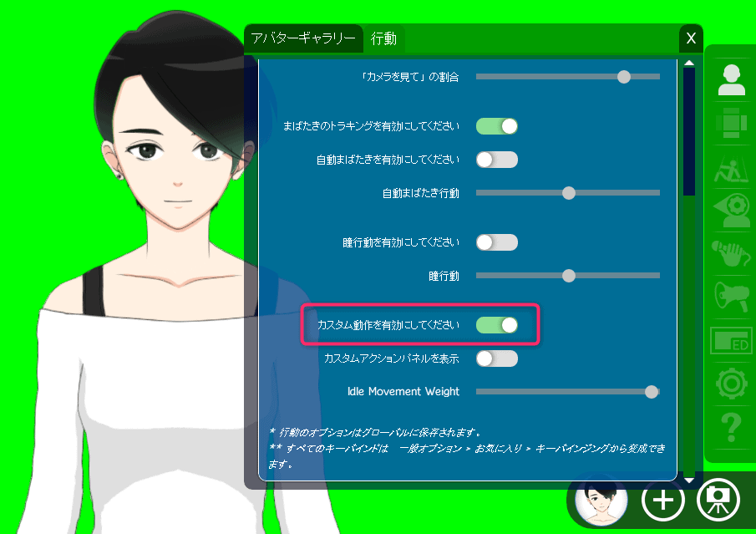The height and width of the screenshot is (534, 756).
Task: Switch to the アバターギャラリー tab
Action: tap(303, 38)
